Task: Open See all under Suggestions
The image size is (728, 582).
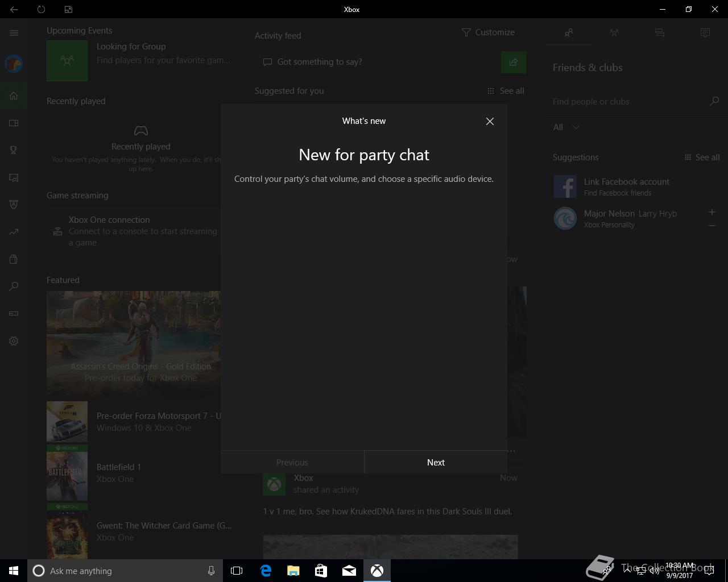Action: pos(702,157)
